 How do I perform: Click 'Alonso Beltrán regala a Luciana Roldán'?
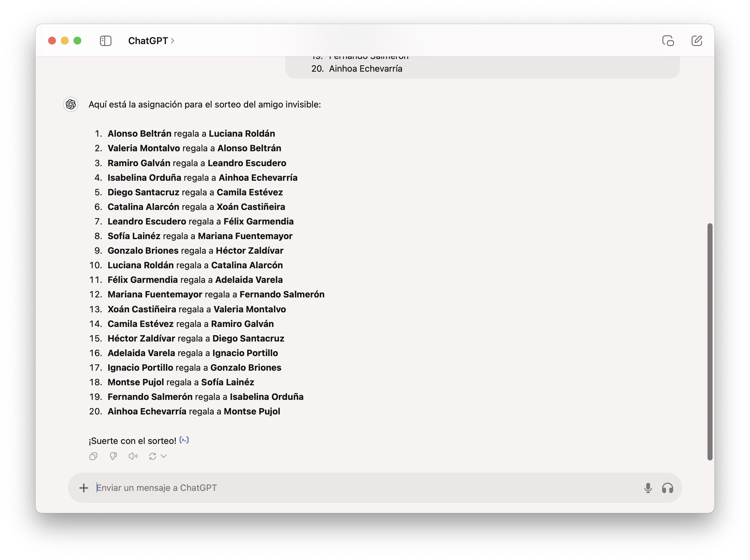coord(191,133)
